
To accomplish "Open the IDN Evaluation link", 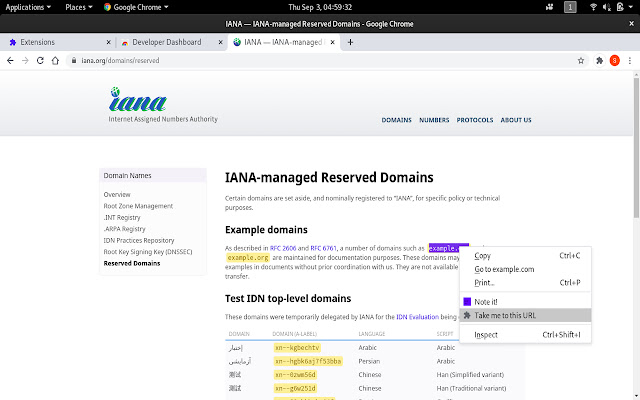I will pos(418,317).
